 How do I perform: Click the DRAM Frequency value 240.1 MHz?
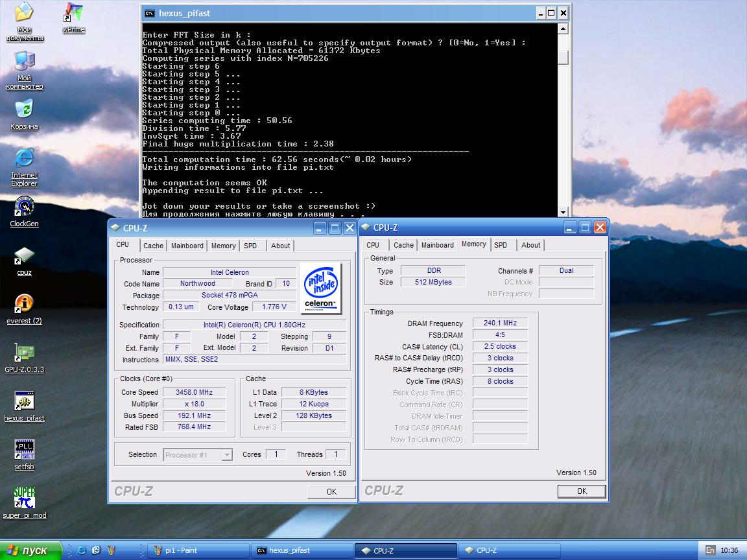[500, 323]
